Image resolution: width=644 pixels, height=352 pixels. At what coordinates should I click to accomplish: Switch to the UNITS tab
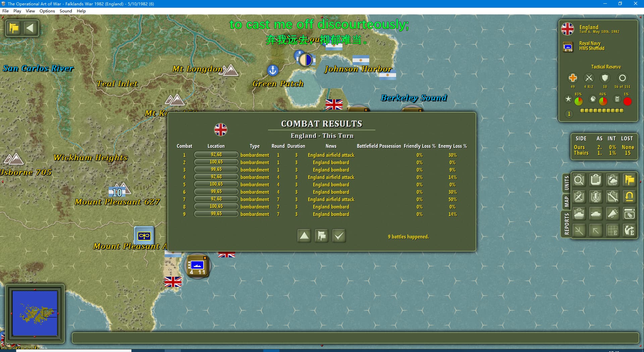(567, 183)
